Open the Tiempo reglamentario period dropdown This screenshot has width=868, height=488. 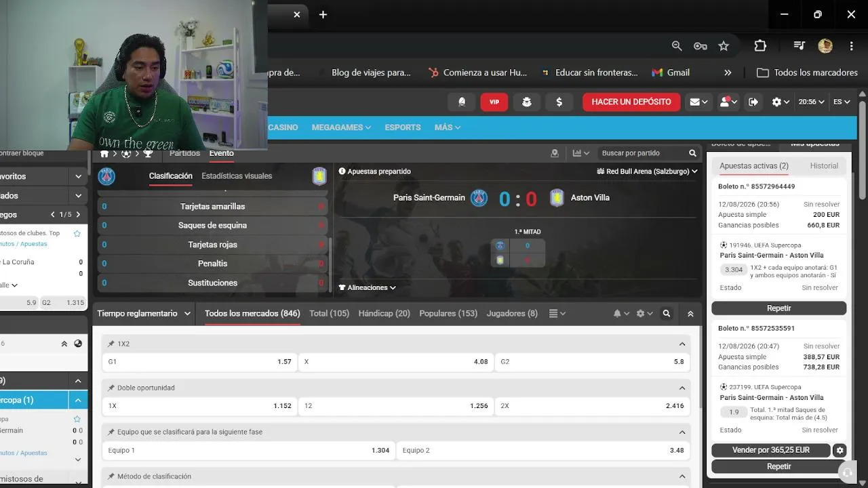tap(144, 313)
